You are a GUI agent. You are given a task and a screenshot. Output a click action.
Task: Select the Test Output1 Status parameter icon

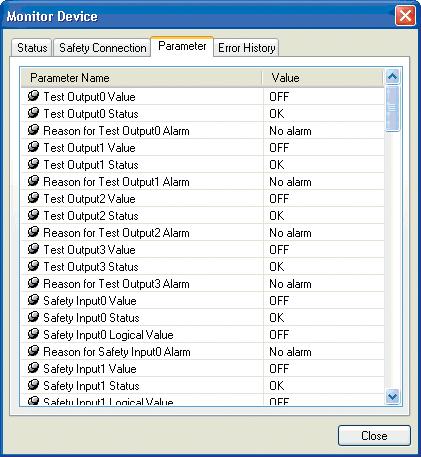[33, 164]
